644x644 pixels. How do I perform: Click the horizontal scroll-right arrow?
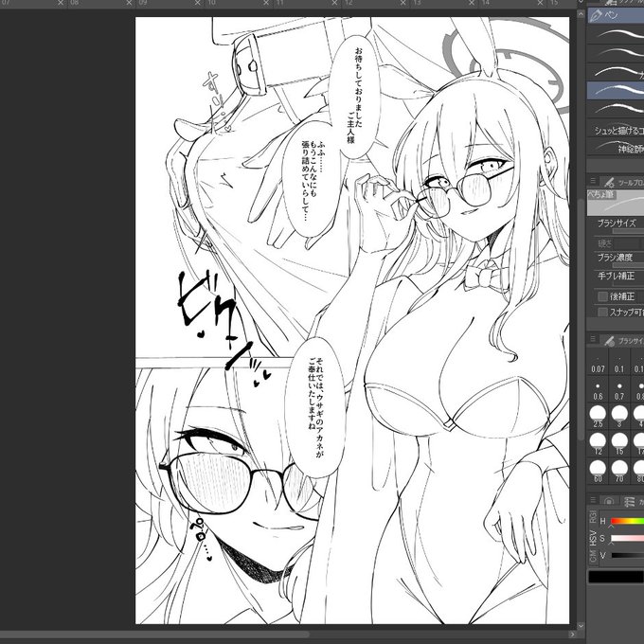tap(572, 635)
